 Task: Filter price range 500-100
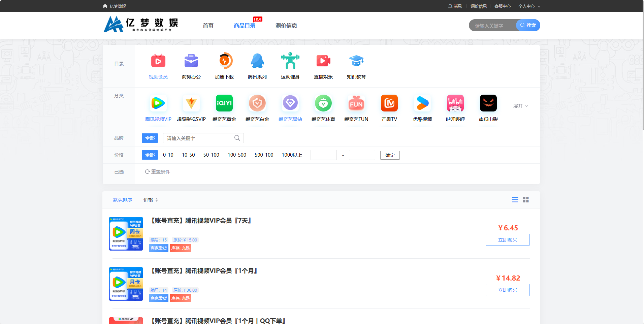[264, 155]
